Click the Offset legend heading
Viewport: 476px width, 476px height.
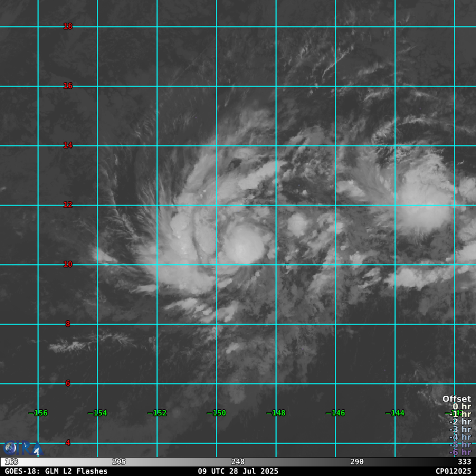(456, 399)
